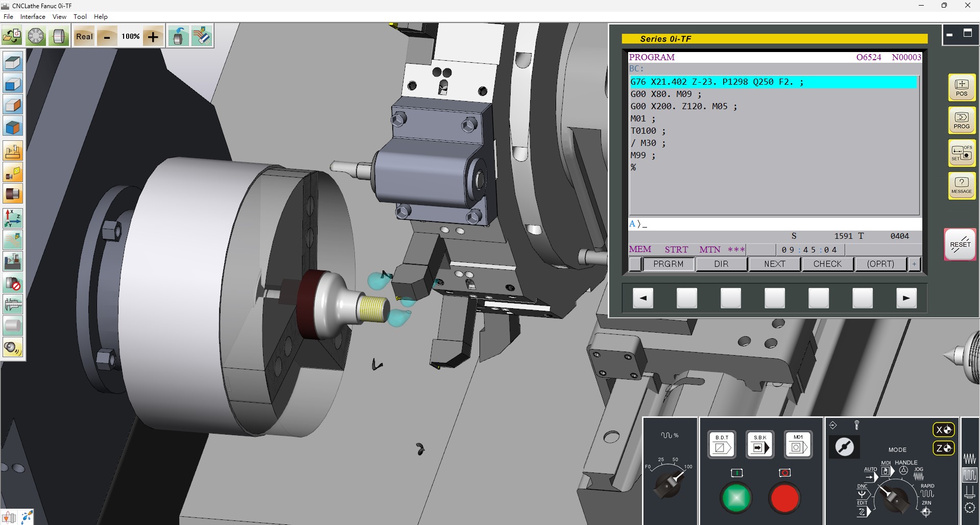Open the turret tool change panel icon
This screenshot has height=525, width=980.
(969, 508)
